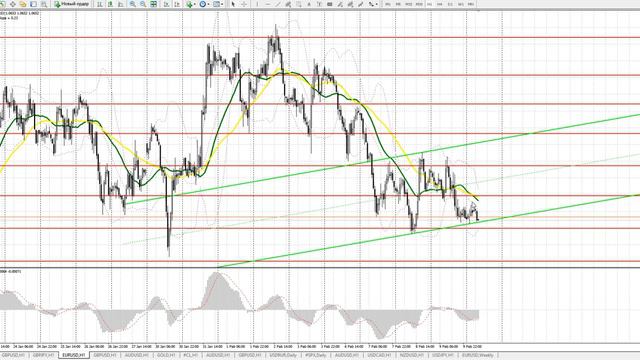Image resolution: width=640 pixels, height=360 pixels.
Task: Switch chart to line chart mode
Action: pyautogui.click(x=121, y=4)
